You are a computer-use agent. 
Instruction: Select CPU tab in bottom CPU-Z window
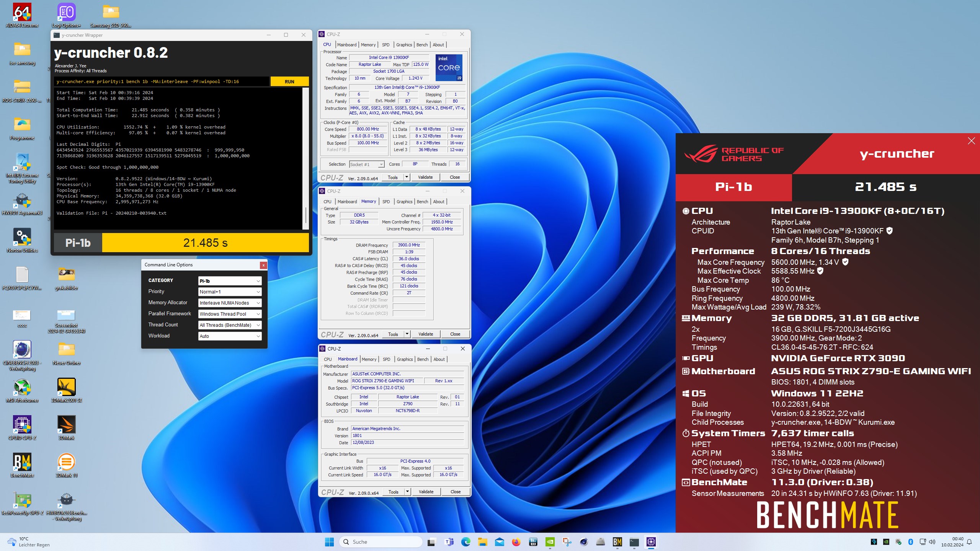(x=328, y=359)
